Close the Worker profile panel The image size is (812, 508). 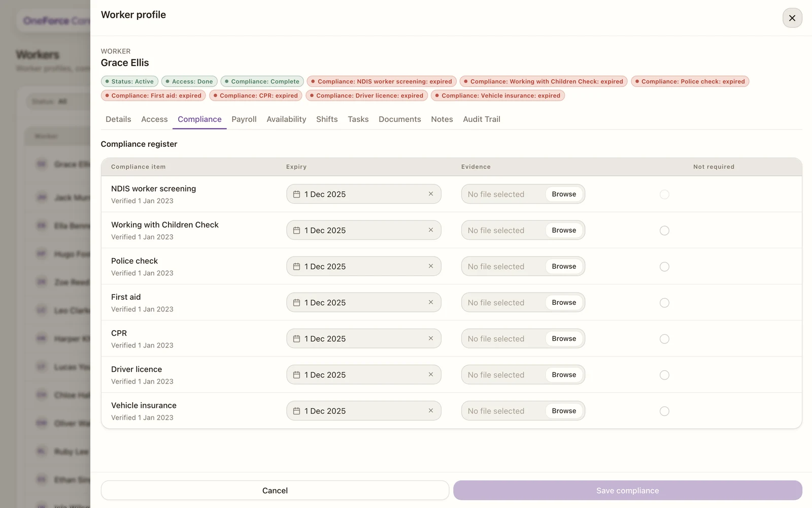click(x=792, y=18)
